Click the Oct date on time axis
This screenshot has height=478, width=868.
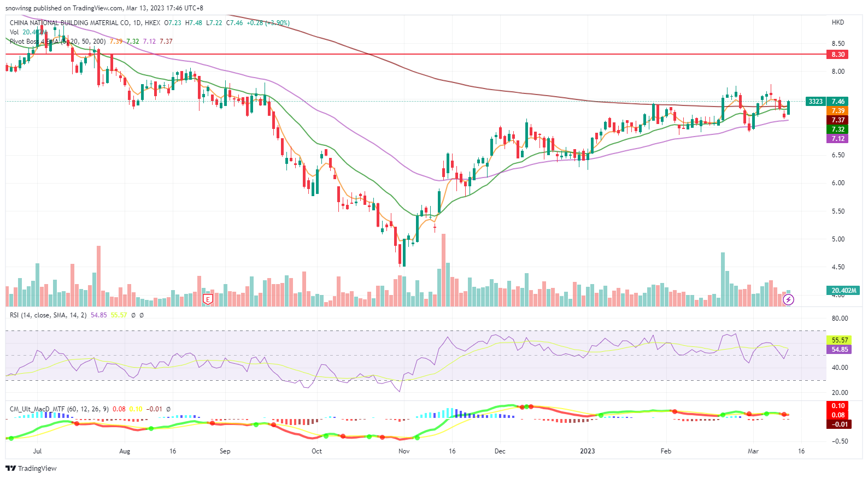pyautogui.click(x=316, y=451)
